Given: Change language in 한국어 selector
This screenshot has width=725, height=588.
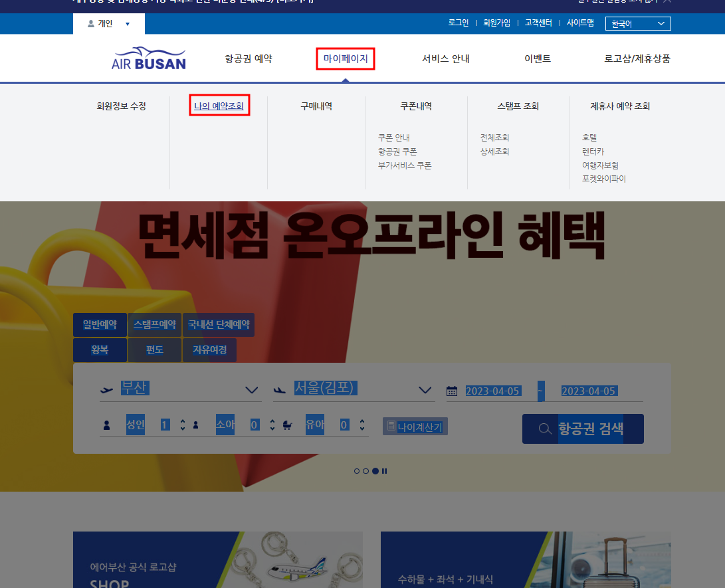Looking at the screenshot, I should (x=637, y=23).
